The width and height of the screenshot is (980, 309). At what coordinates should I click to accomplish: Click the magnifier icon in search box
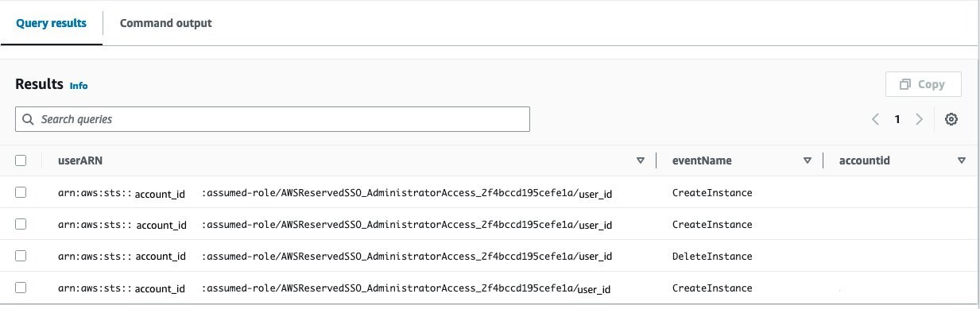(28, 119)
